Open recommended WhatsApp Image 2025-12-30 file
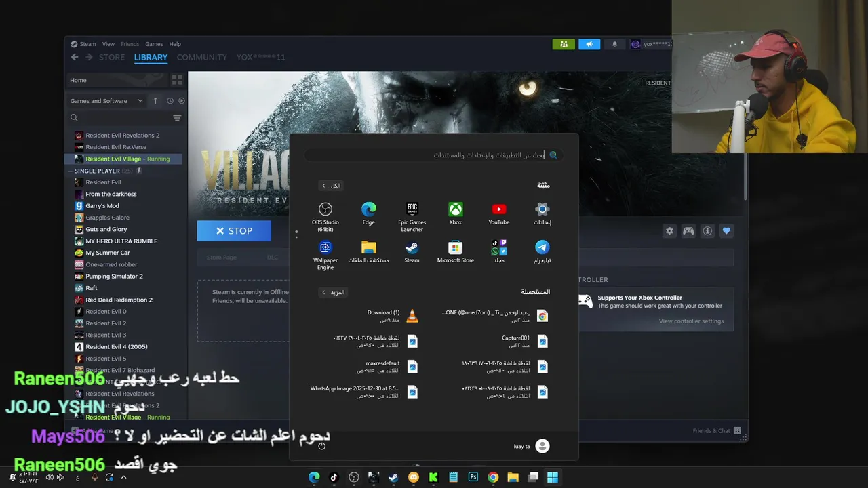The height and width of the screenshot is (488, 868). click(364, 392)
